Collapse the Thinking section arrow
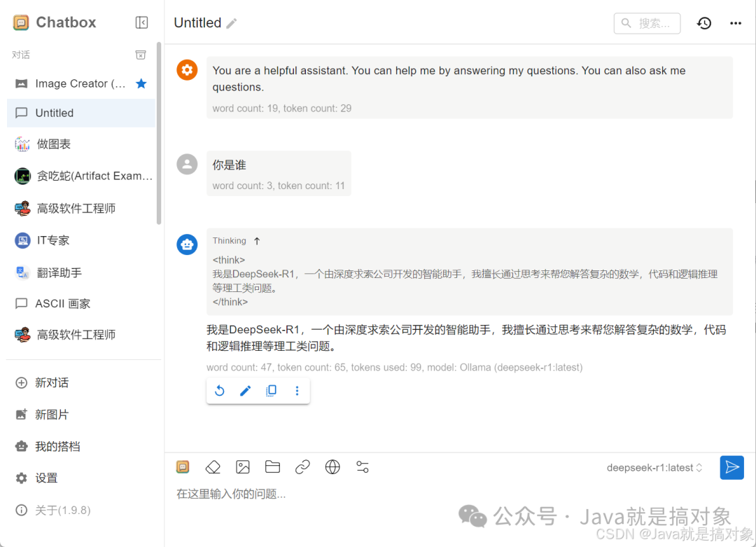 pos(257,241)
